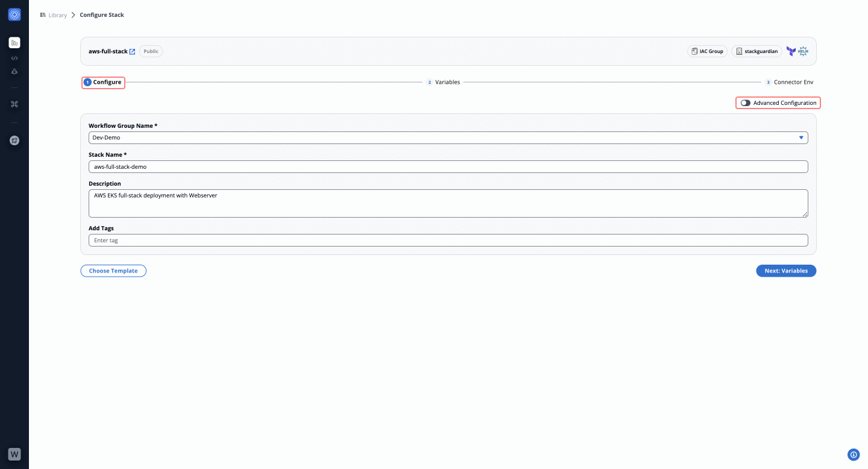Click into the Stack Name field
This screenshot has width=868, height=469.
(x=448, y=166)
